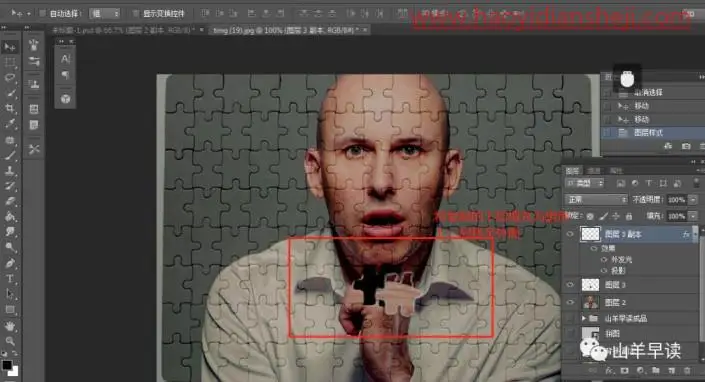705x382 pixels.
Task: Enable the 自动选择 checkbox
Action: coord(43,13)
